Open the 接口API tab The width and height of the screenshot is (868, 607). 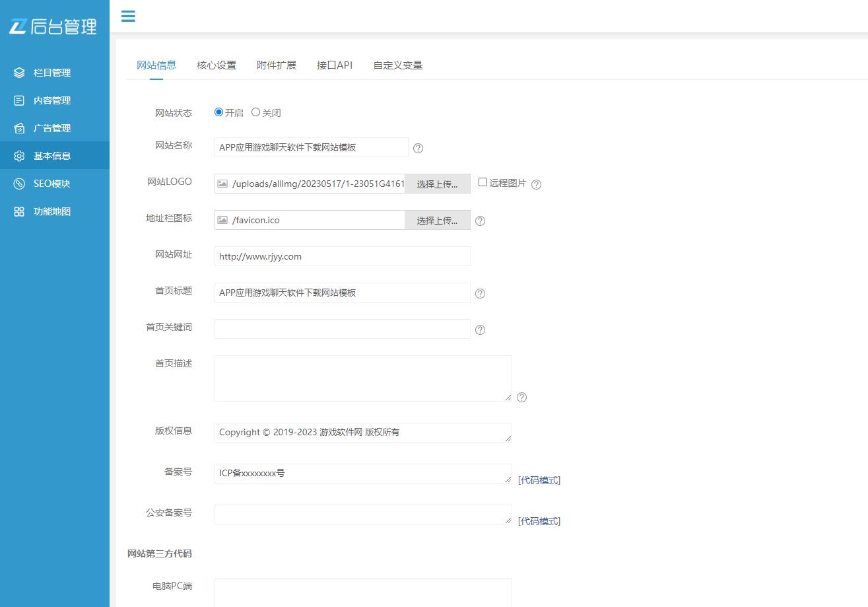point(334,65)
